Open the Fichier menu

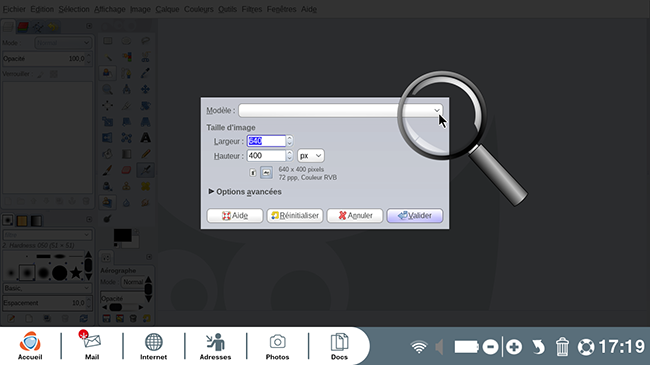pyautogui.click(x=14, y=9)
